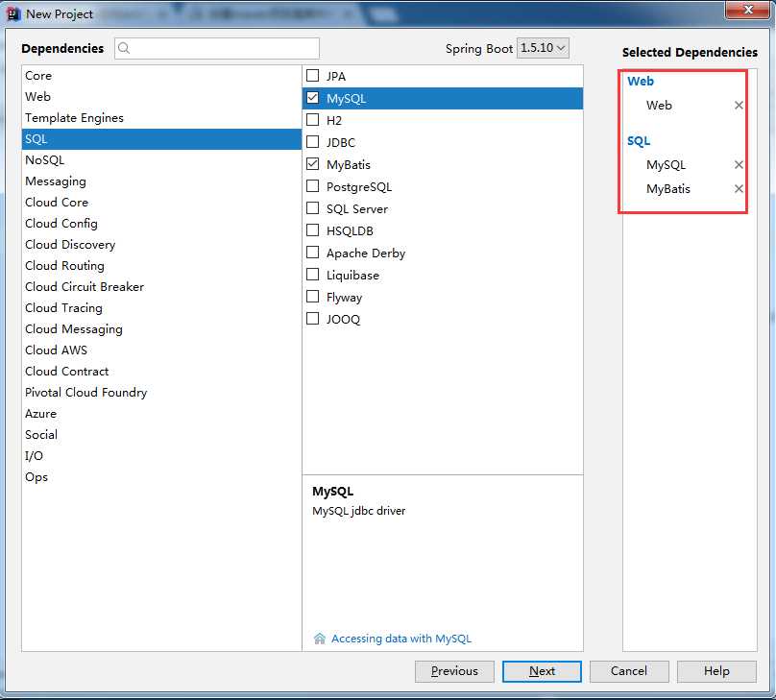Remove Web from selected dependencies
The height and width of the screenshot is (700, 776).
(739, 105)
